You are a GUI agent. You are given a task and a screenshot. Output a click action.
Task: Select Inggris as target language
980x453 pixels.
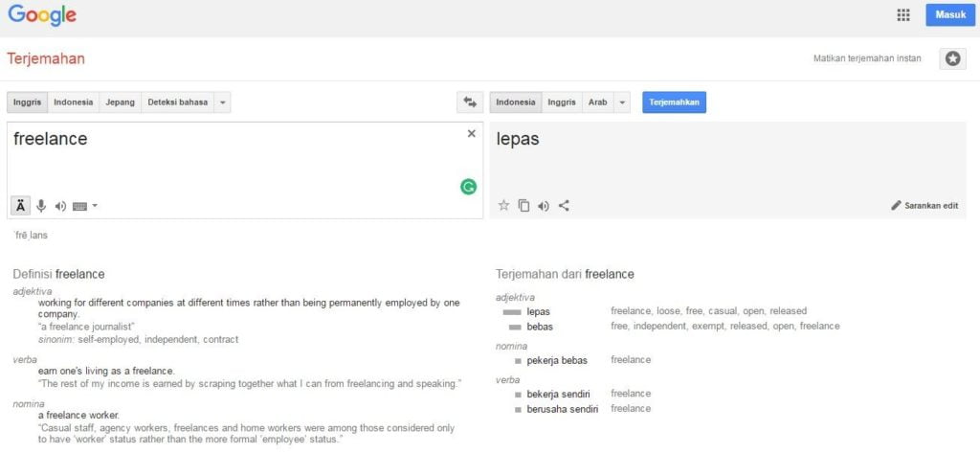point(562,102)
